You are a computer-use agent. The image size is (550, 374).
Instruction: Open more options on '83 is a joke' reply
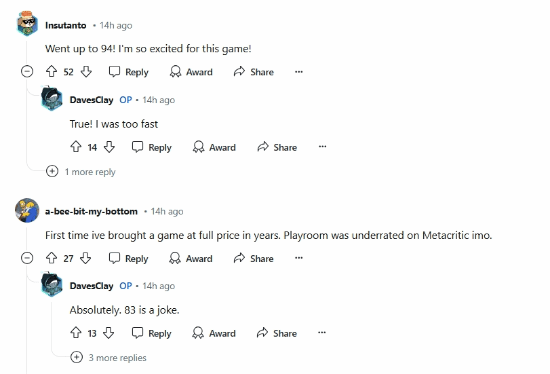click(322, 333)
